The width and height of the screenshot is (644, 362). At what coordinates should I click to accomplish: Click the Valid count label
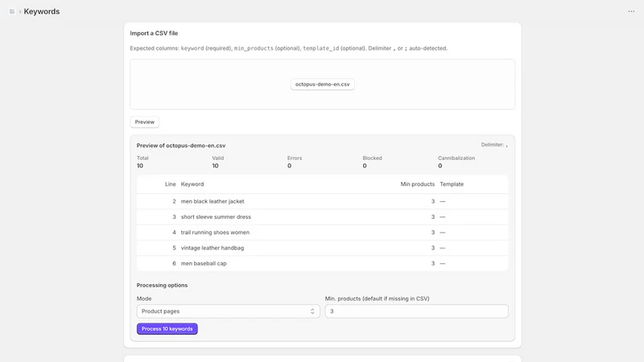pyautogui.click(x=217, y=158)
